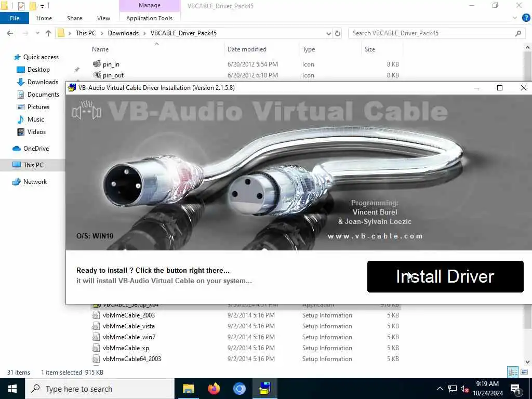This screenshot has width=532, height=399.
Task: Sort by Name column header
Action: [100, 49]
